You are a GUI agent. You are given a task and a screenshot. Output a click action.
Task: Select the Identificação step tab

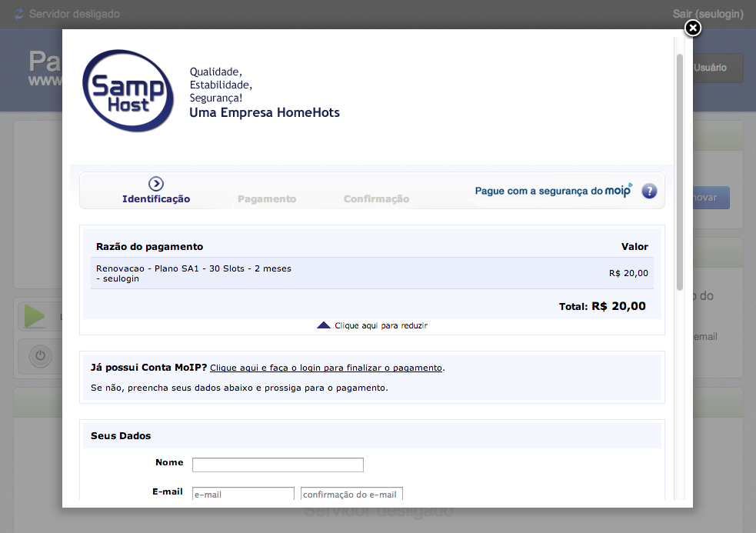tap(155, 198)
